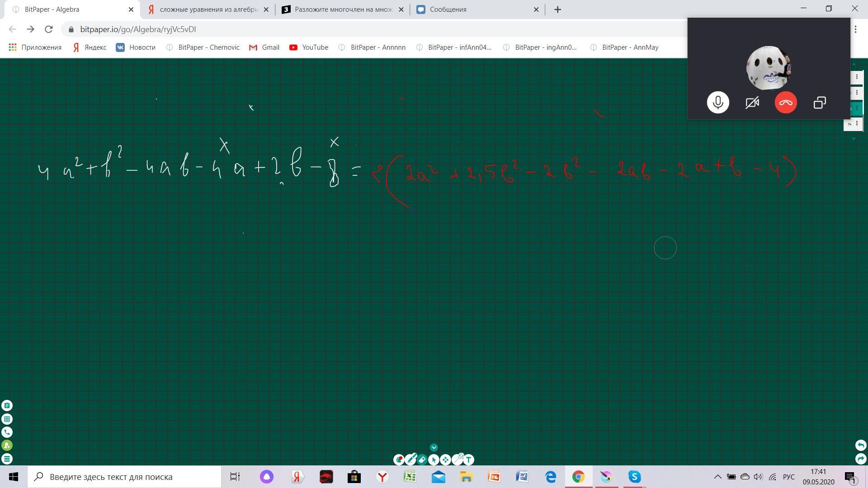Select the pointer selection tool
868x488 pixels.
point(434,460)
